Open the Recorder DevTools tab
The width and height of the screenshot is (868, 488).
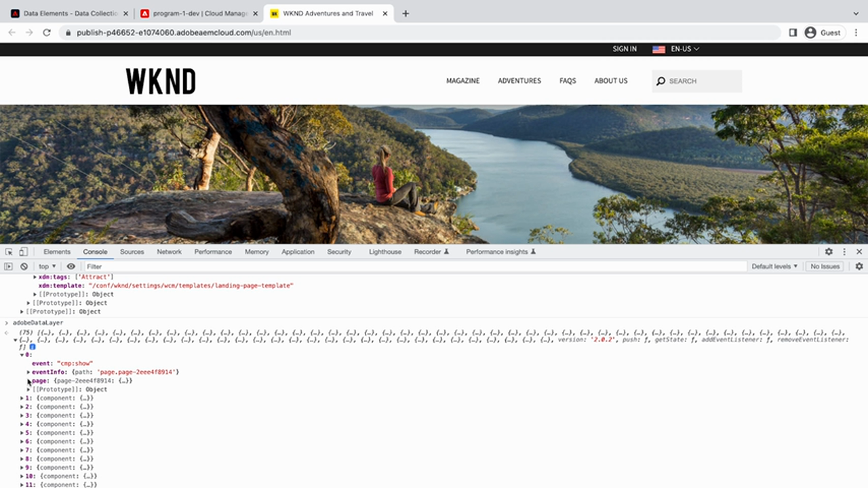[x=432, y=252]
